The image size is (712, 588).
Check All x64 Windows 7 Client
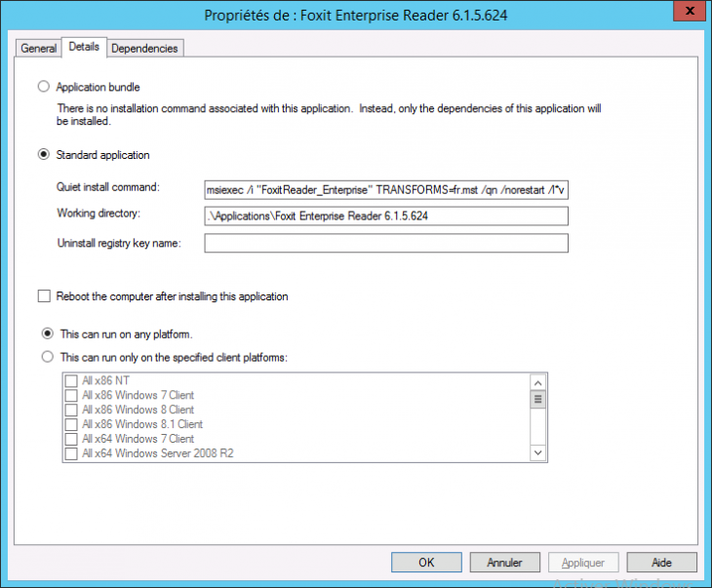coord(71,439)
